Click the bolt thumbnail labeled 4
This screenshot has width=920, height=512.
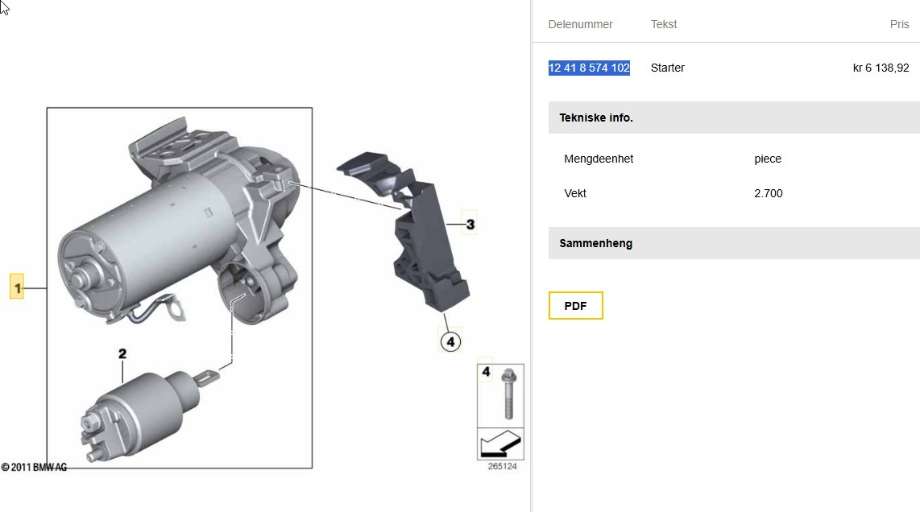(x=500, y=395)
